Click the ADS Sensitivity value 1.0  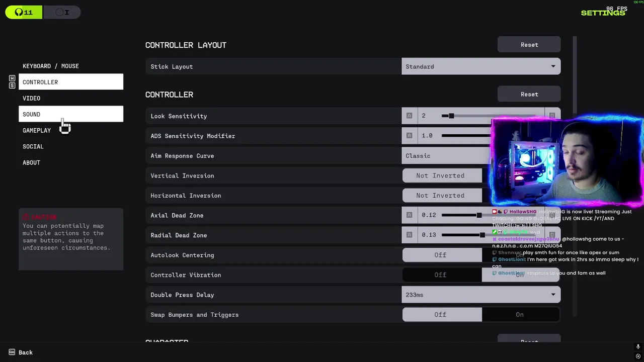[x=427, y=136]
